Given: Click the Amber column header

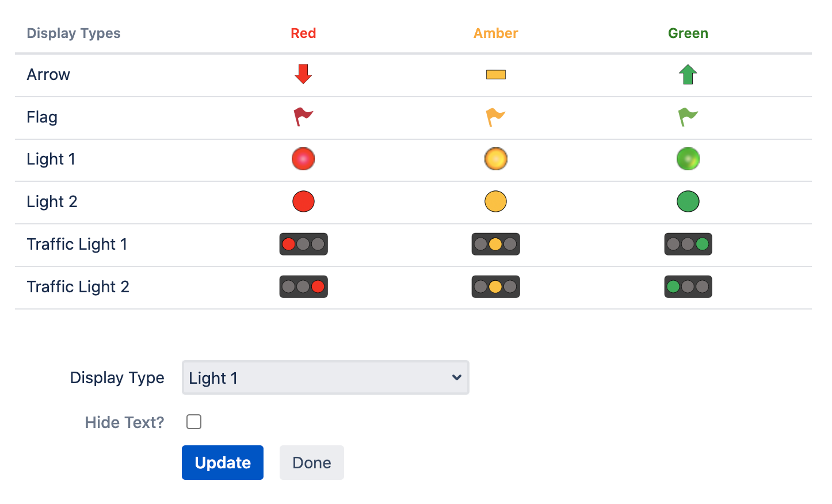Looking at the screenshot, I should point(495,33).
